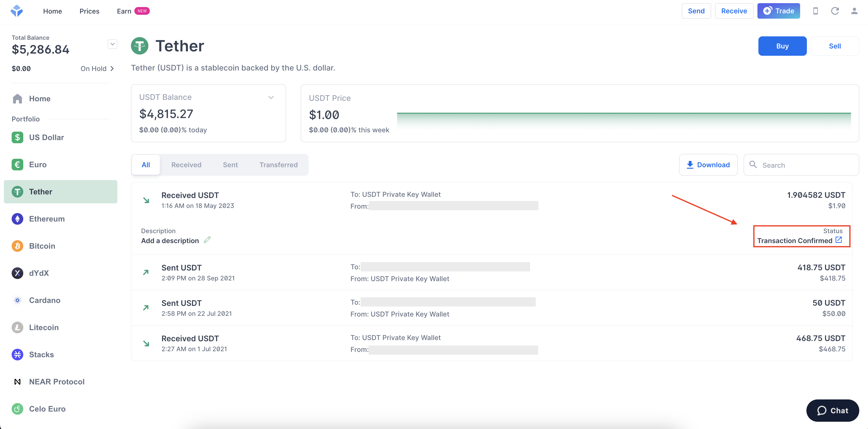
Task: Click the Search icon in transactions area
Action: click(x=753, y=164)
